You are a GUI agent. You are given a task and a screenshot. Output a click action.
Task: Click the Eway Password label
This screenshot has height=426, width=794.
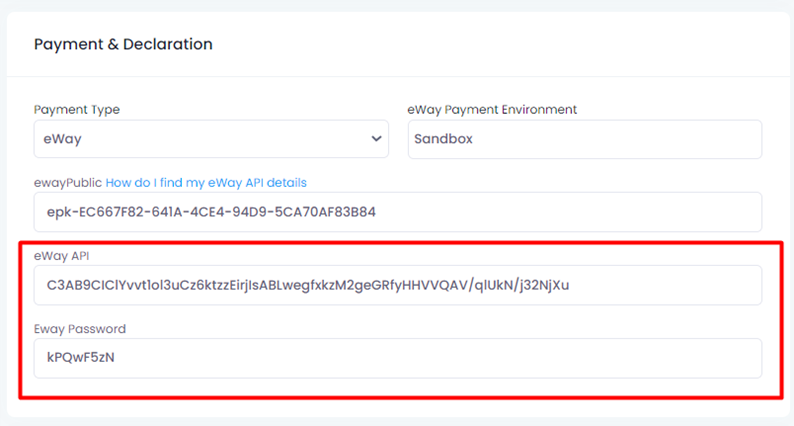pos(80,329)
